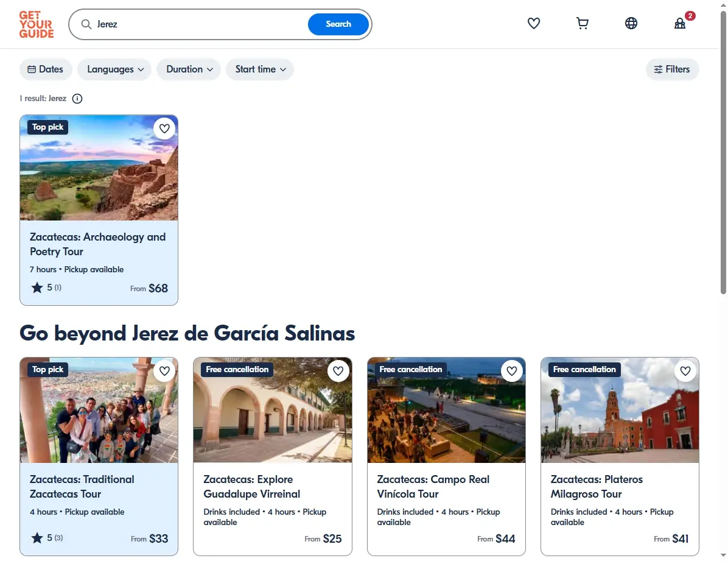The image size is (728, 561).
Task: Click the page vertical scrollbar thumb
Action: [x=723, y=152]
